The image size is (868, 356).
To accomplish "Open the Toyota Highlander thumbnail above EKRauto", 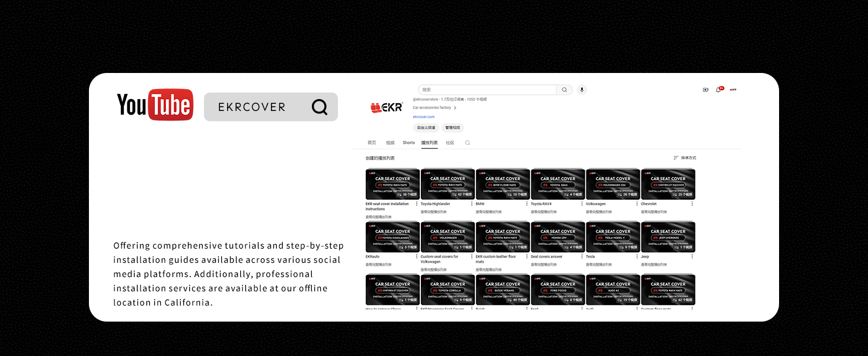I will click(x=392, y=237).
